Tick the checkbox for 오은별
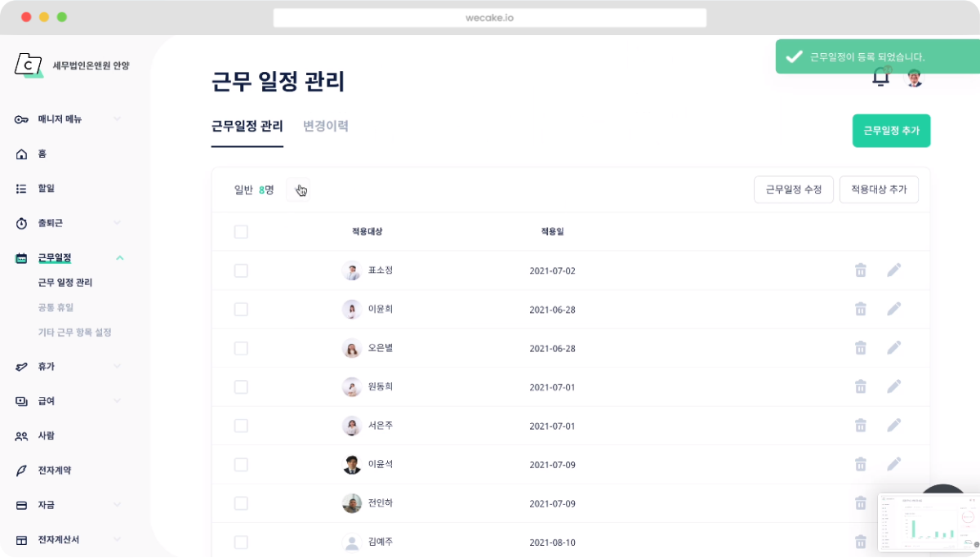The image size is (980, 558). pyautogui.click(x=241, y=348)
